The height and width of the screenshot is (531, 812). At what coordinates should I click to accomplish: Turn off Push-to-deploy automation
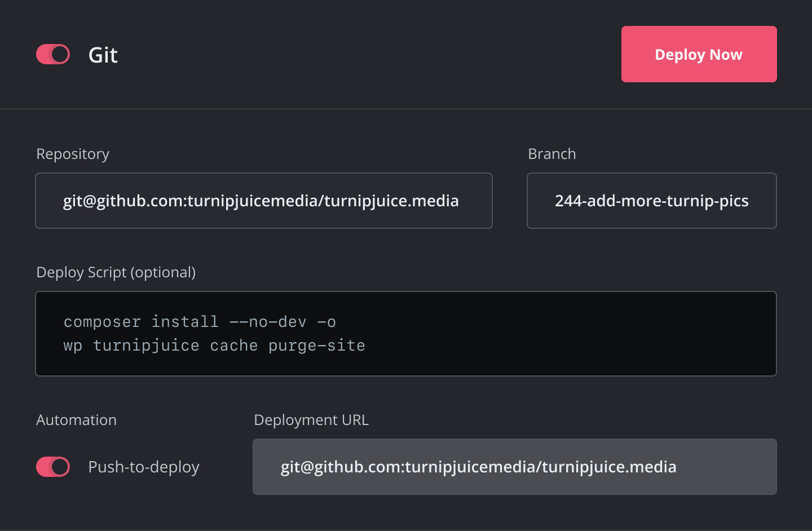tap(52, 467)
